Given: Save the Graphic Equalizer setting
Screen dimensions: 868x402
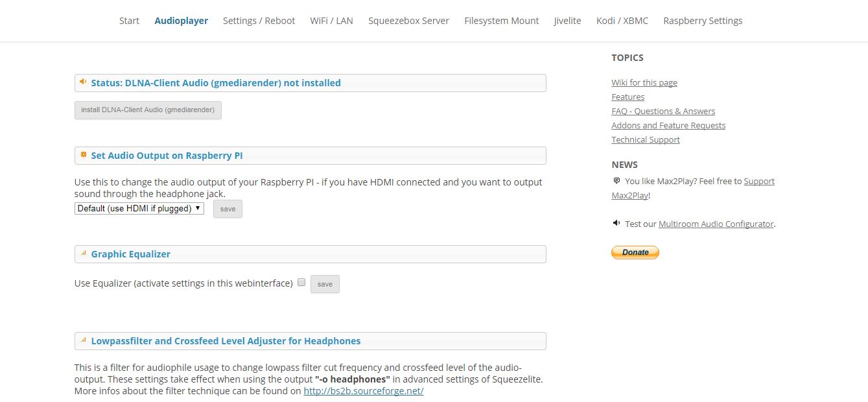Looking at the screenshot, I should 325,284.
